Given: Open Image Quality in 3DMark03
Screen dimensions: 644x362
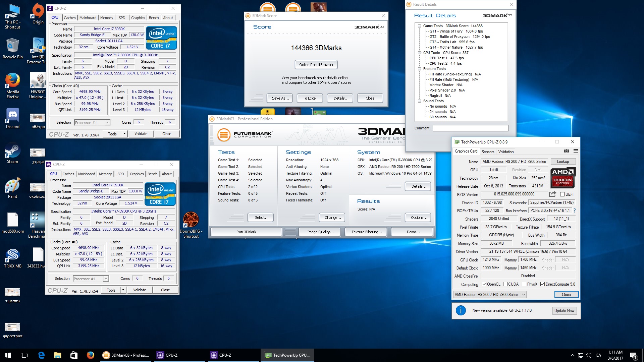Looking at the screenshot, I should coord(320,232).
